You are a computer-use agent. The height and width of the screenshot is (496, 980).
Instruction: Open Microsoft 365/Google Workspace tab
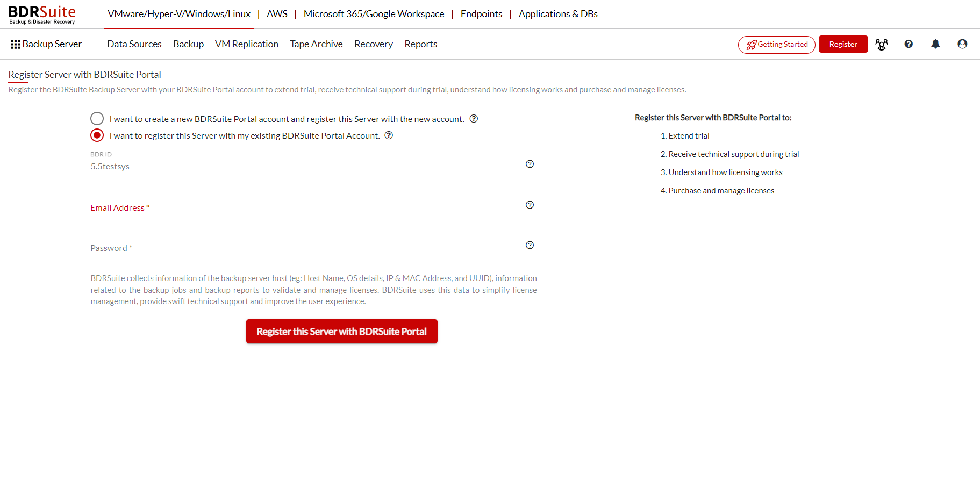(x=374, y=14)
